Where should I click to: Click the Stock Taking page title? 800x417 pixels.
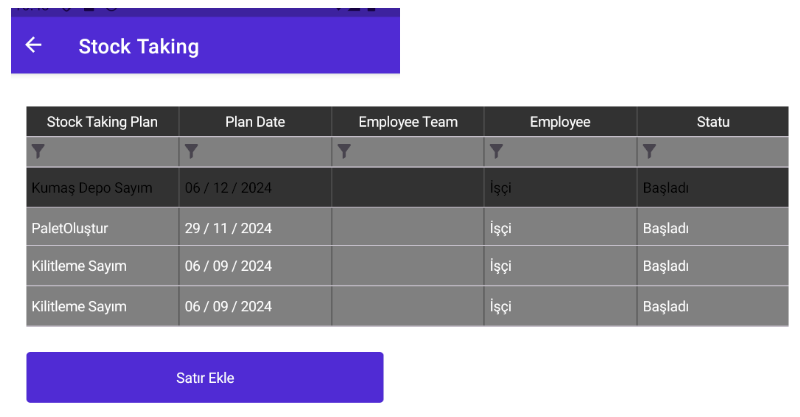(139, 46)
